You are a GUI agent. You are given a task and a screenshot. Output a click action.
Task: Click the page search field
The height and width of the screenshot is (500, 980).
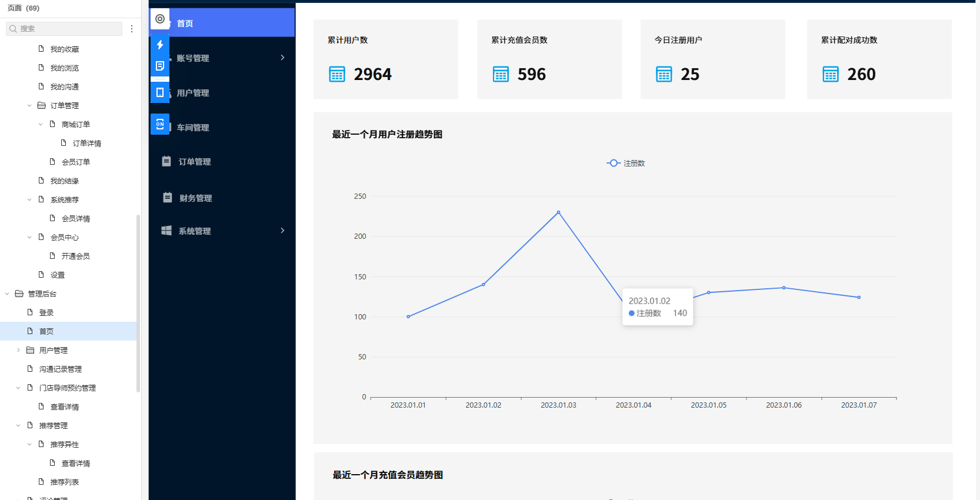coord(68,29)
